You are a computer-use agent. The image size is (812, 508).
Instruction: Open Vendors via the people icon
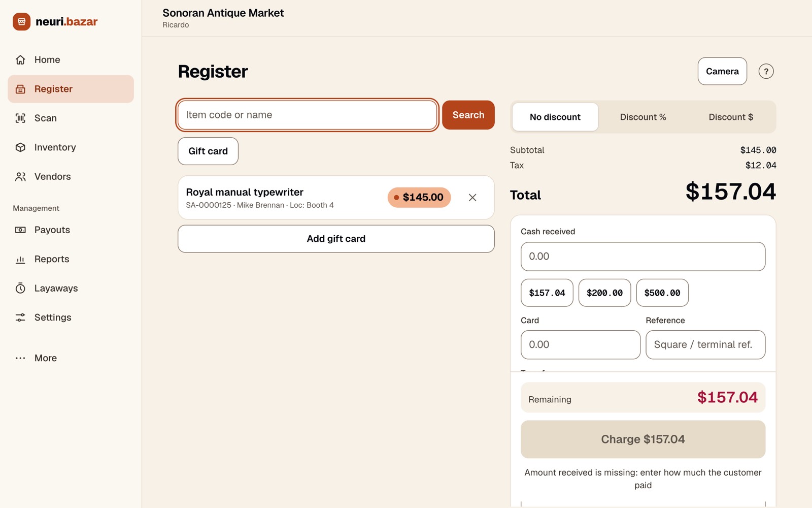point(20,177)
